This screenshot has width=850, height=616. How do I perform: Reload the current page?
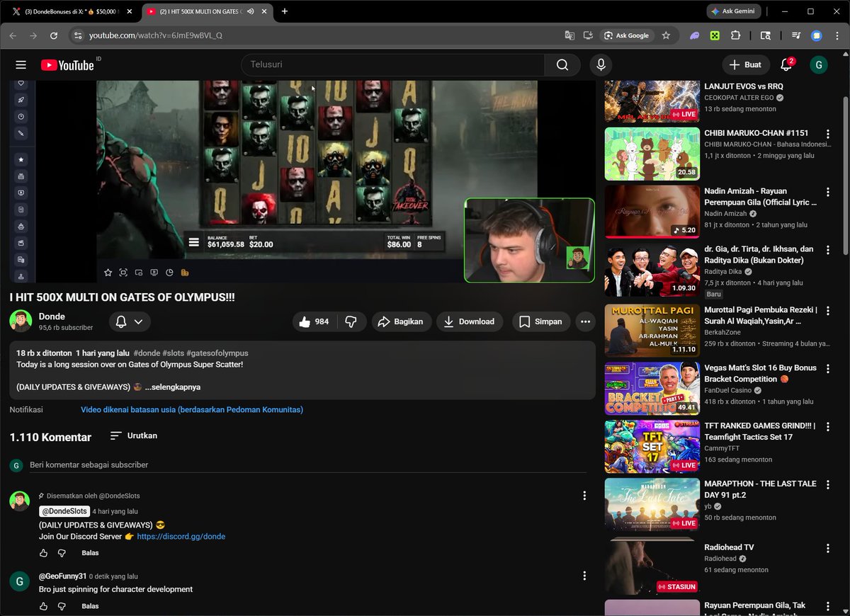[x=54, y=35]
